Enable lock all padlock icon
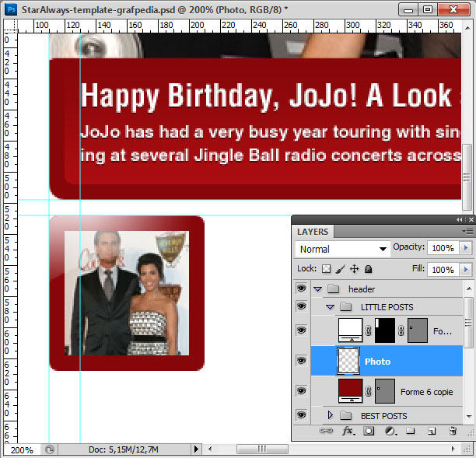This screenshot has height=458, width=476. tap(368, 269)
